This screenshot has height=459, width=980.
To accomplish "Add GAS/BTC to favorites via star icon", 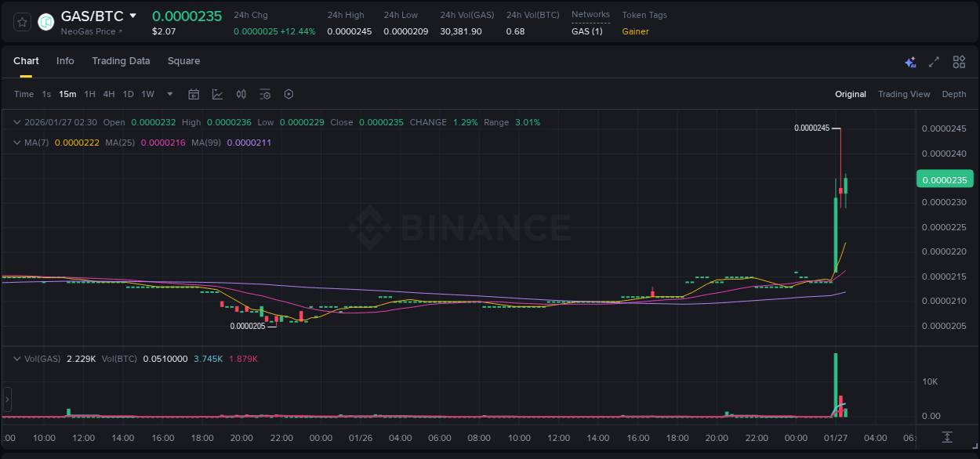I will click(x=21, y=21).
